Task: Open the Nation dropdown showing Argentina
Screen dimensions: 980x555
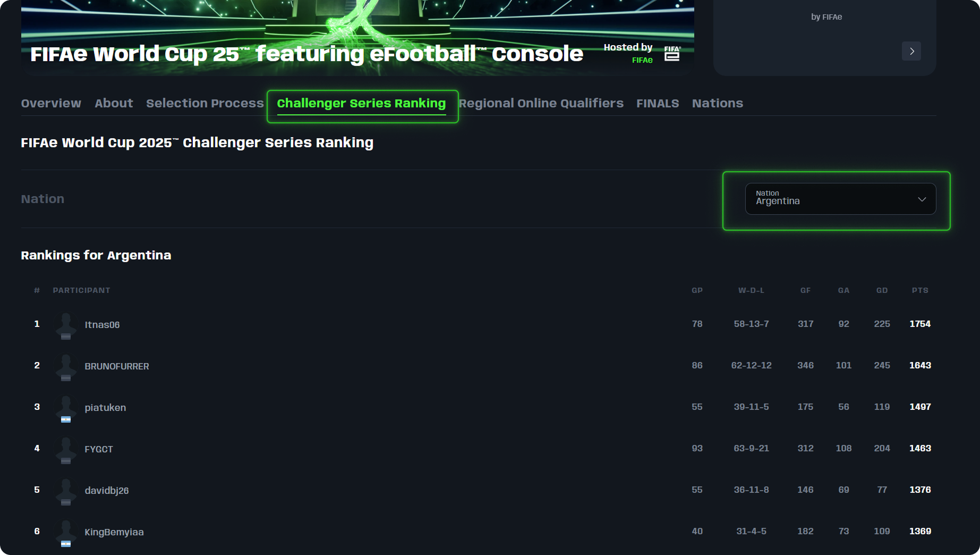Action: click(x=840, y=199)
